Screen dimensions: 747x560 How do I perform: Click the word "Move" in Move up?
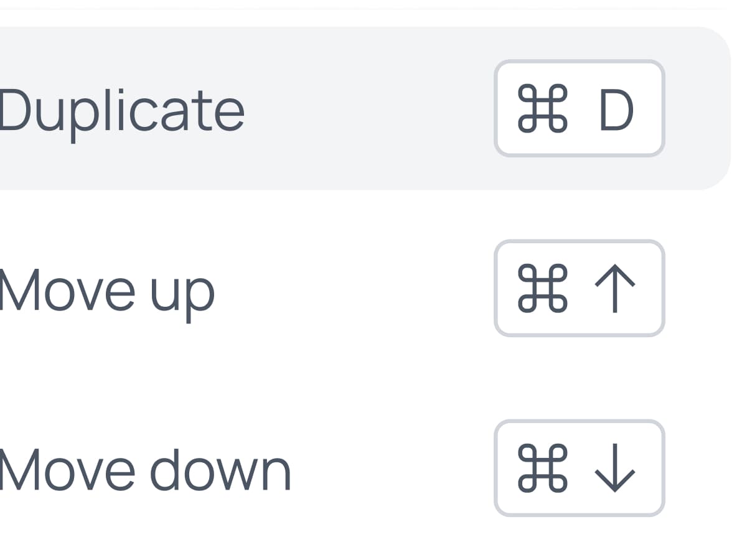coord(67,291)
